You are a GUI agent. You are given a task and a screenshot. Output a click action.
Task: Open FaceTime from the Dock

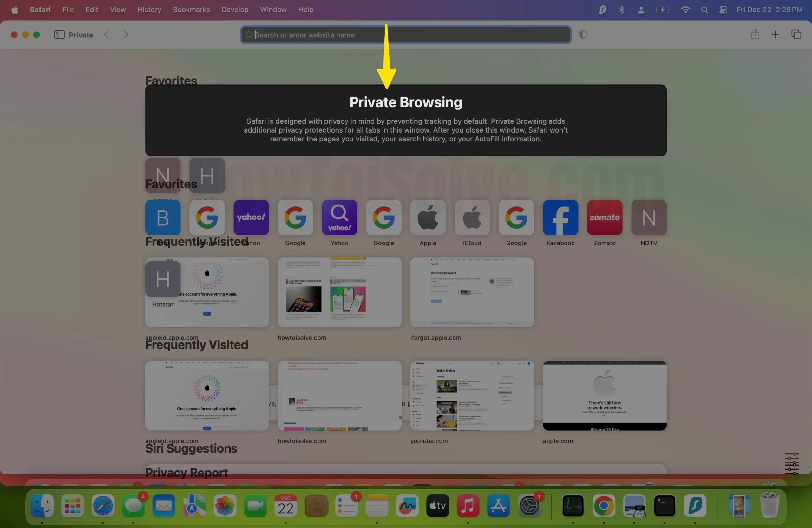(x=255, y=505)
